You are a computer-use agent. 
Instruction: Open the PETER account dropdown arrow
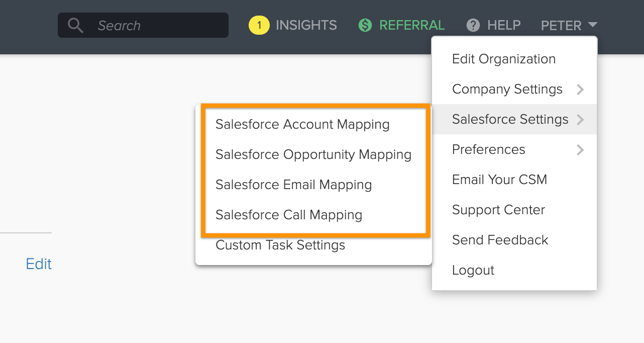(593, 25)
